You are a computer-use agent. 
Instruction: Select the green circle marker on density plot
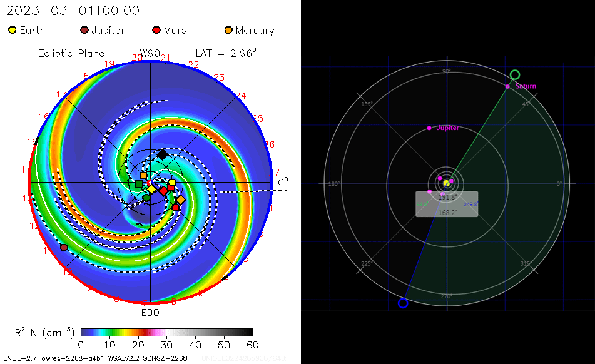click(146, 198)
